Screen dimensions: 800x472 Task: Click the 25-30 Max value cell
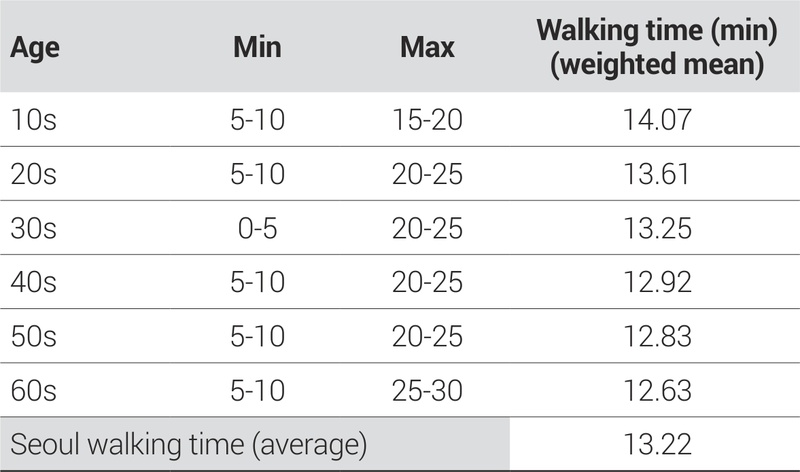[426, 391]
